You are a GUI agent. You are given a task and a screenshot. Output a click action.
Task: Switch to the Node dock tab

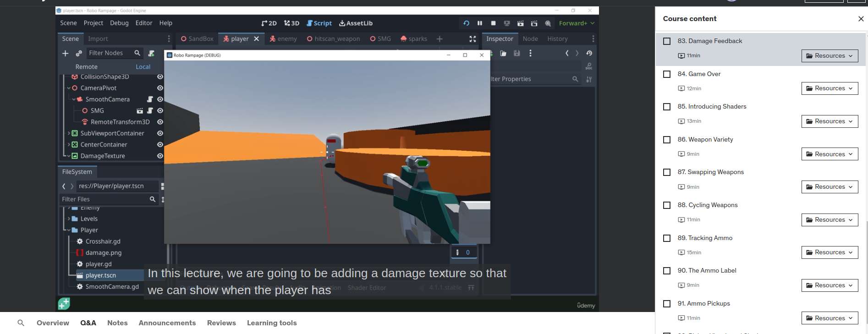[x=530, y=39]
